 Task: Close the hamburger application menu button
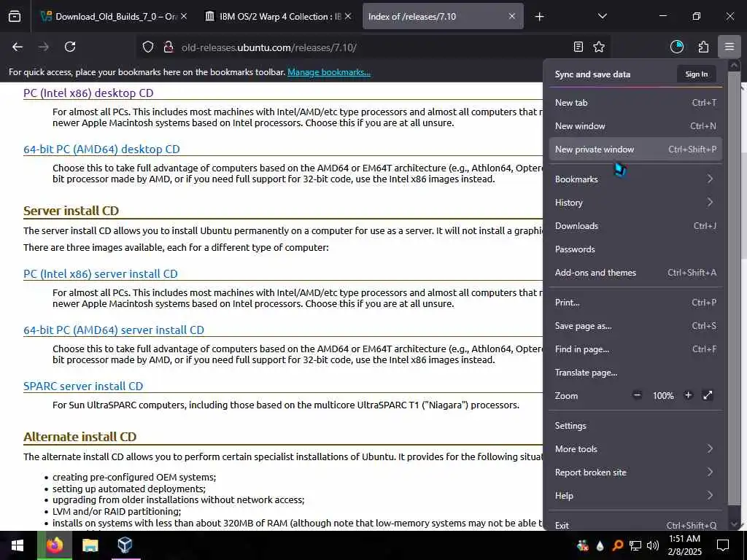[729, 47]
